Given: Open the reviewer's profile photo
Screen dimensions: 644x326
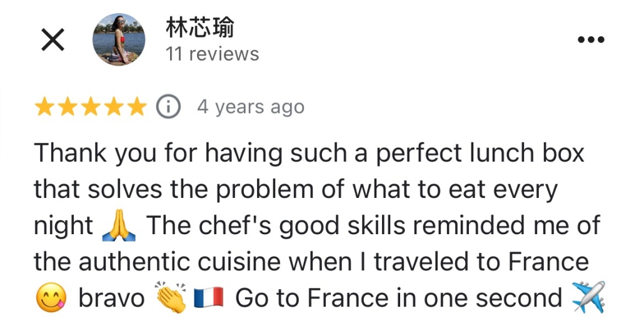Looking at the screenshot, I should click(119, 40).
